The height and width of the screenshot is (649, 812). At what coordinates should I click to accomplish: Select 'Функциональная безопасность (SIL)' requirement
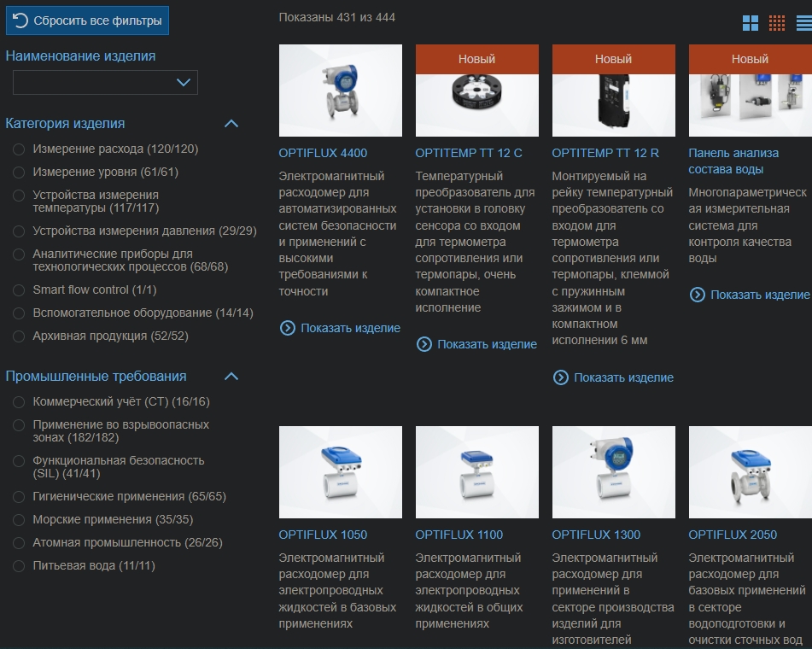[x=19, y=461]
